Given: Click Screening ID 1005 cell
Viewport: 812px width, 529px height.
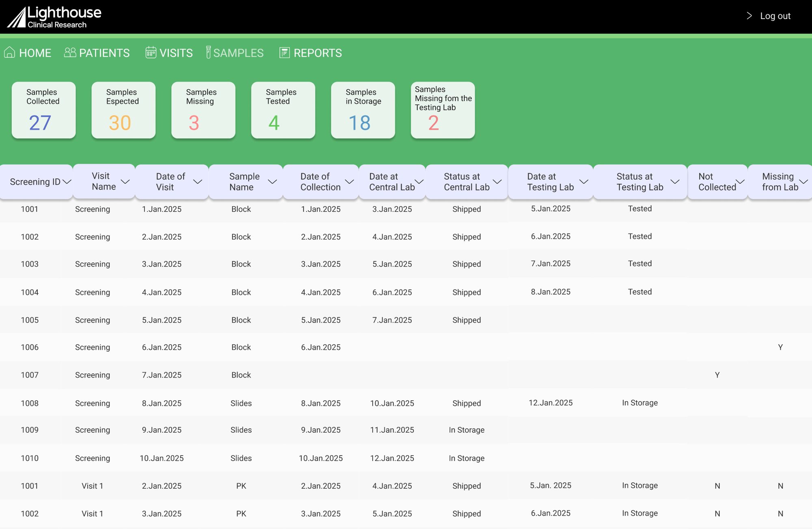Looking at the screenshot, I should [30, 320].
